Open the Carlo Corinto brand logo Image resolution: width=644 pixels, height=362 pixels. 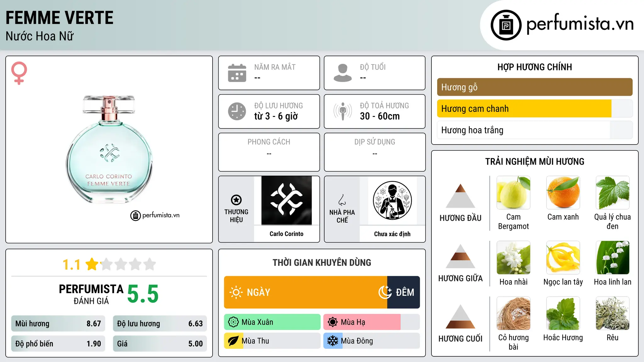point(286,200)
